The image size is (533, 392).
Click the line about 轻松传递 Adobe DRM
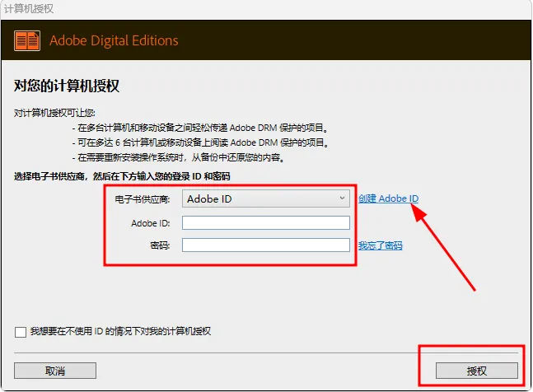point(200,128)
